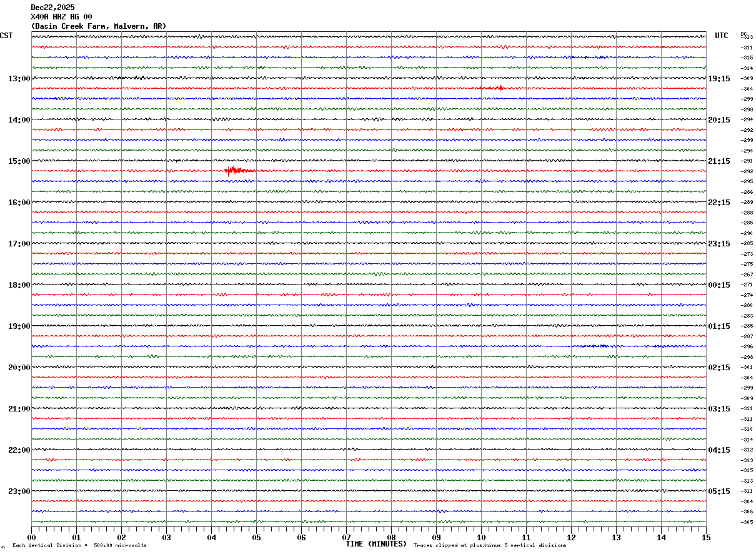Image resolution: width=756 pixels, height=554 pixels.
Task: Click the UTC time zone label
Action: tap(722, 36)
